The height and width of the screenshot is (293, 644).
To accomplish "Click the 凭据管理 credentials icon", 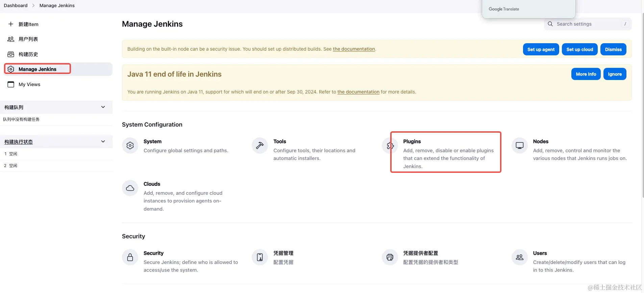I will [x=260, y=257].
